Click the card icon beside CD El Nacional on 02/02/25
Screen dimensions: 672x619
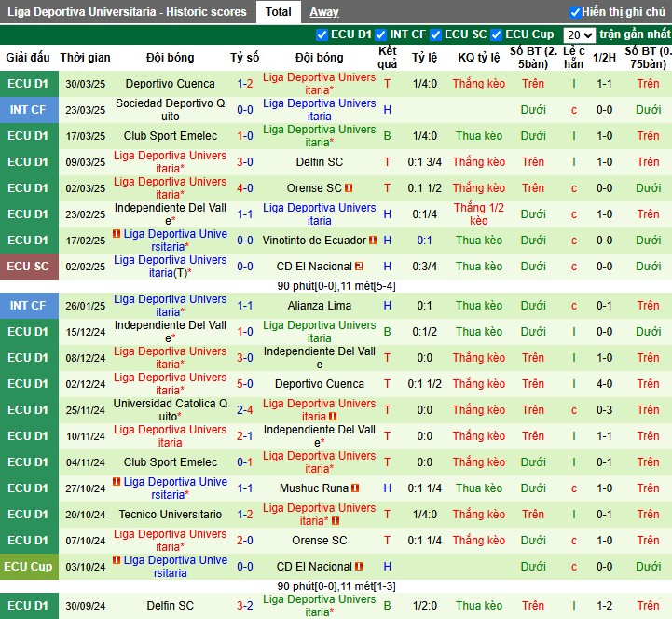(359, 267)
